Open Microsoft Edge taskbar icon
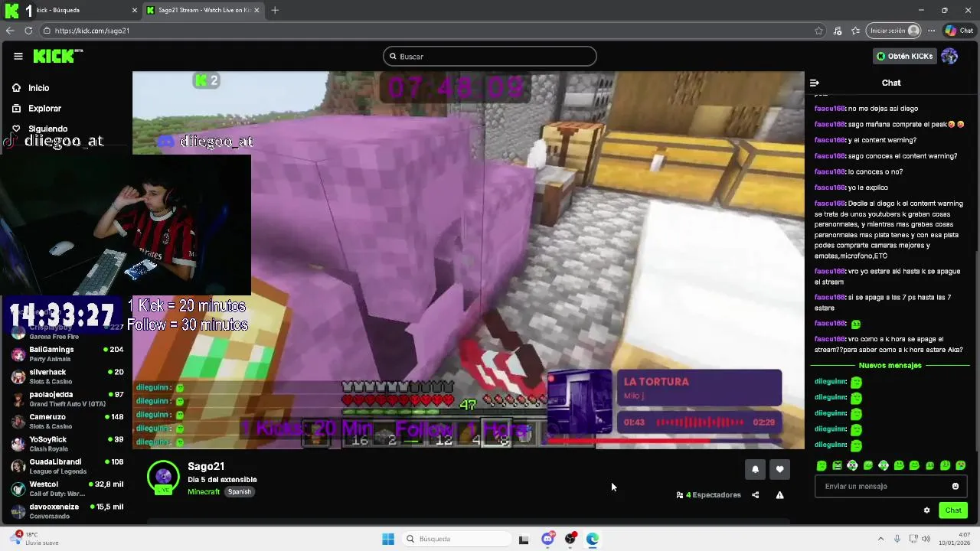Screen dimensions: 980x551 [593, 539]
